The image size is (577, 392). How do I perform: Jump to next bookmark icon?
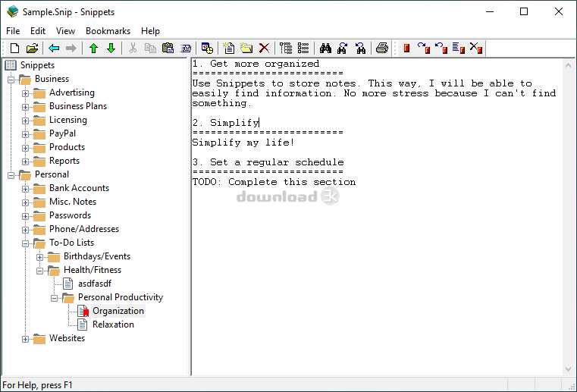coord(424,49)
